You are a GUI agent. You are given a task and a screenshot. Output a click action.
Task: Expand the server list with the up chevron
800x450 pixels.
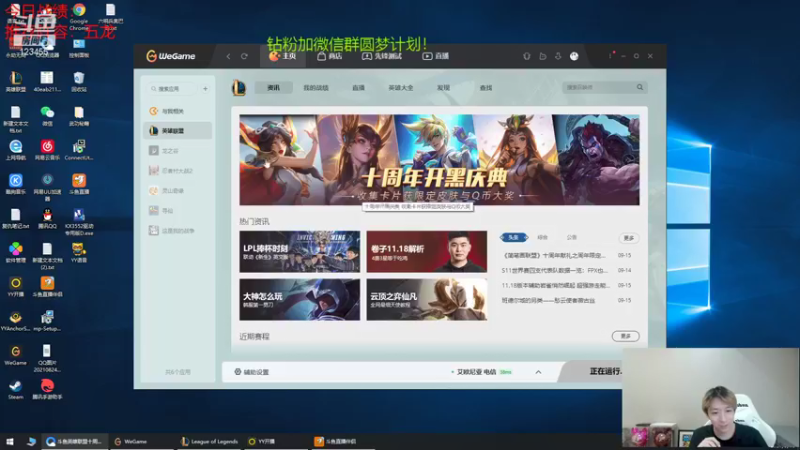tap(538, 372)
